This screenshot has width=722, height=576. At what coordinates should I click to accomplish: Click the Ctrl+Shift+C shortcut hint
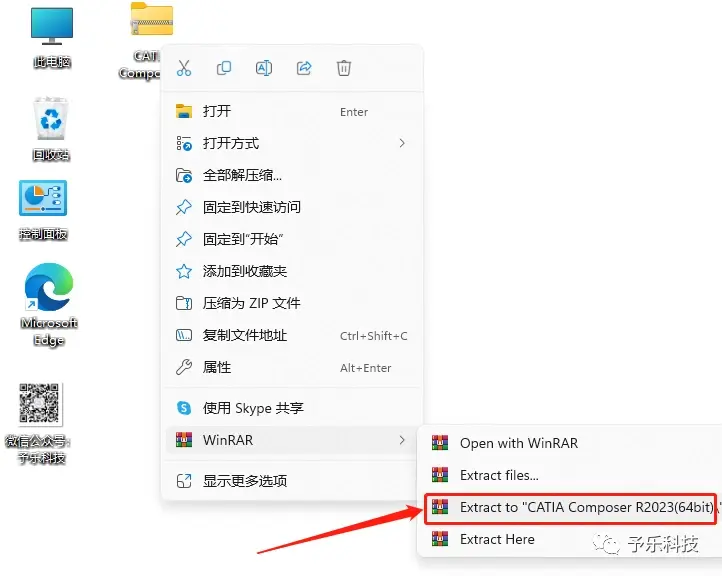373,336
